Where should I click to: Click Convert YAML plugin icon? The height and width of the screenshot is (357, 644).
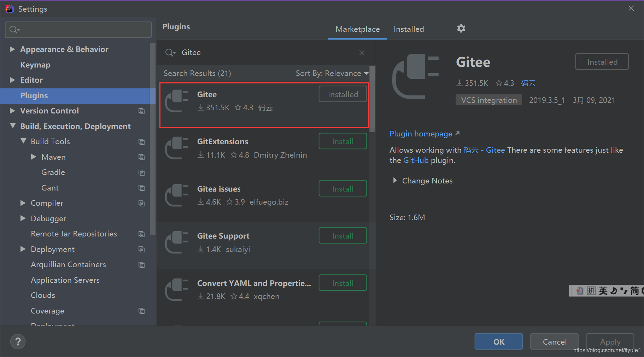tap(177, 290)
